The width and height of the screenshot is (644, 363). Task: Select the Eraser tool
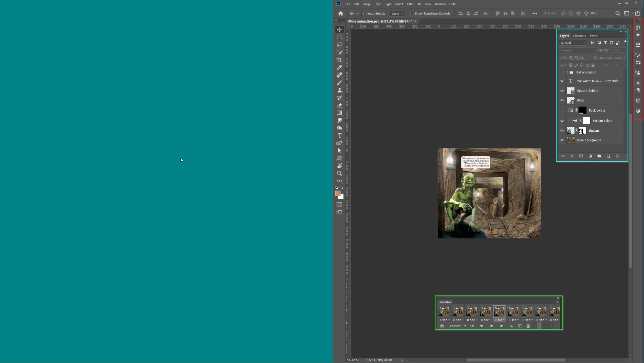[x=339, y=105]
